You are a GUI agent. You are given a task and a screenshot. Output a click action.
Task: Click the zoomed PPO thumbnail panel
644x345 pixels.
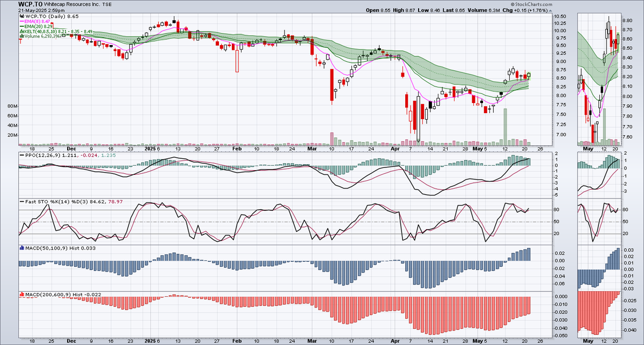click(598, 174)
